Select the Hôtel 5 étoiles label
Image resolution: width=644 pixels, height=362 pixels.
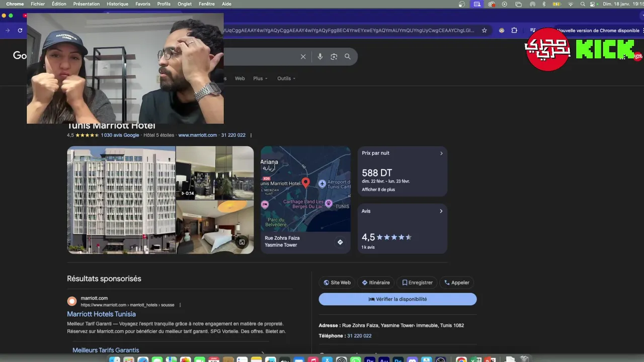(x=158, y=135)
